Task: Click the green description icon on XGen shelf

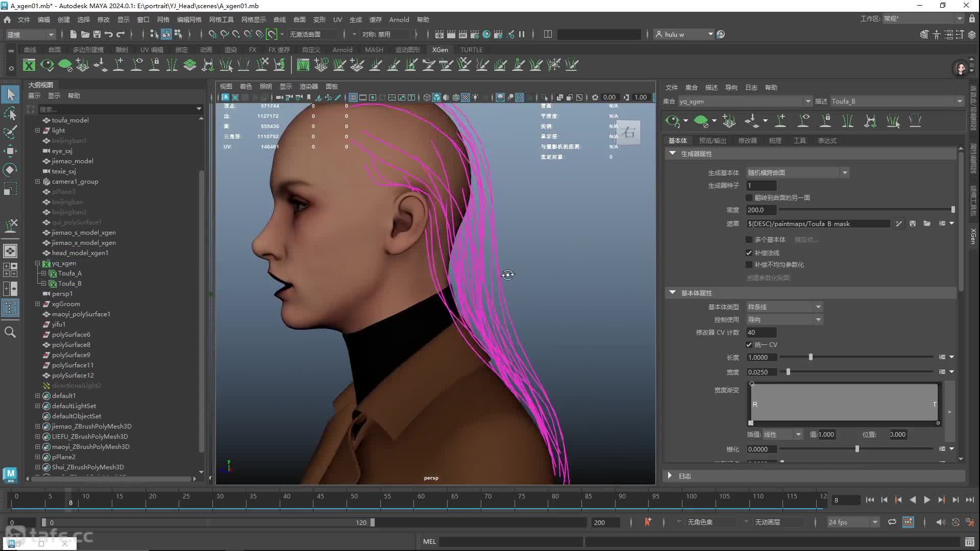Action: coord(65,65)
